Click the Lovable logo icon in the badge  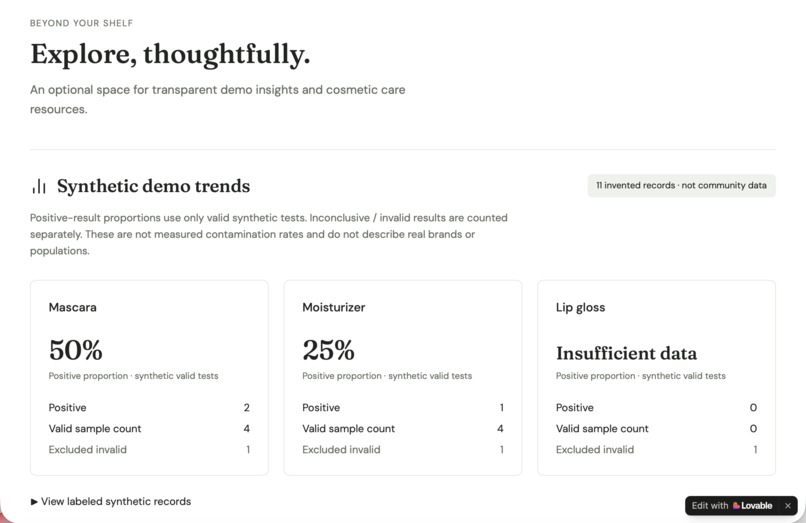click(x=736, y=506)
